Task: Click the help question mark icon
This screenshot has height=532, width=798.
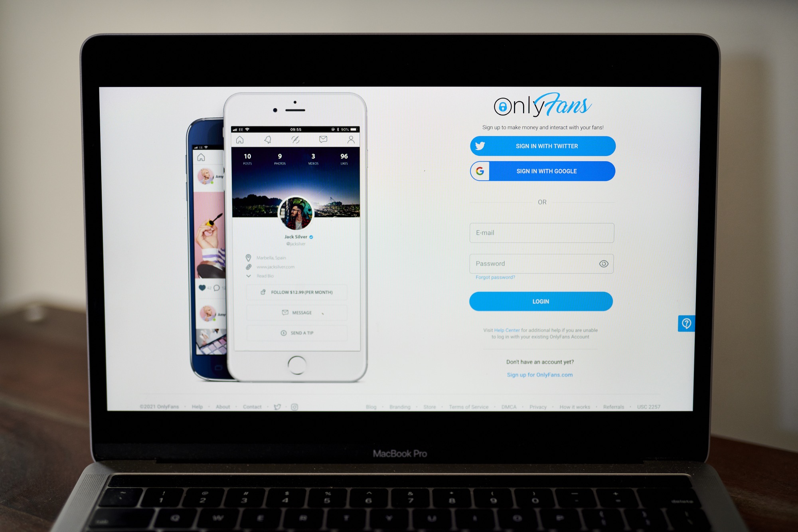Action: point(685,323)
